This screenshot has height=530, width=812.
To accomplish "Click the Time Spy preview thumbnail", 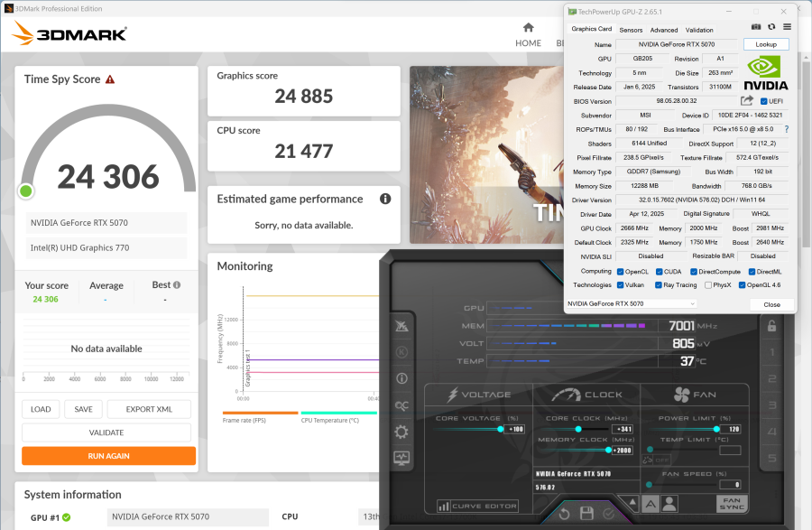I will (x=486, y=155).
